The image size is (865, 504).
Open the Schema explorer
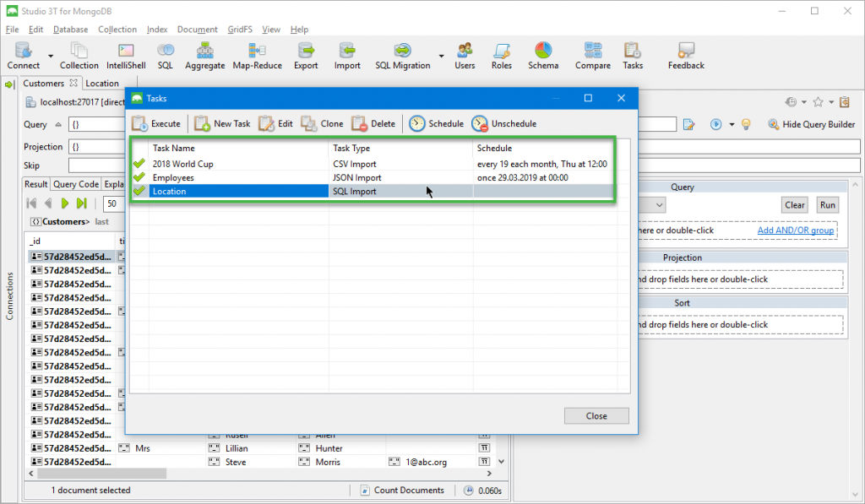[x=543, y=56]
